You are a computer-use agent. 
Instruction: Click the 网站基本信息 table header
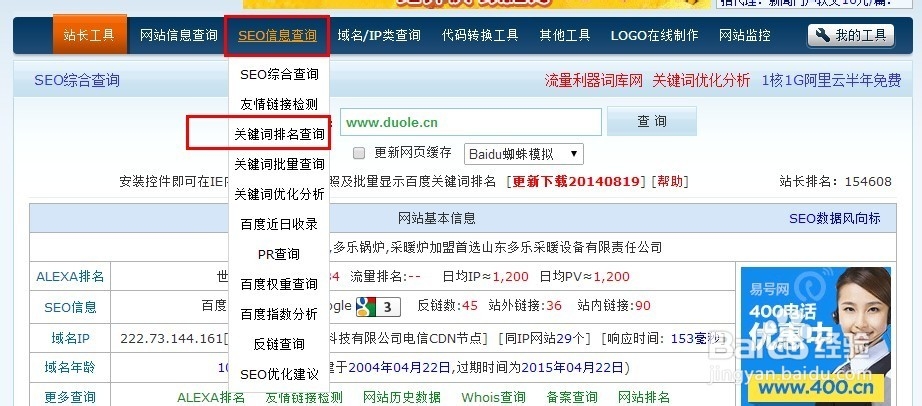437,218
